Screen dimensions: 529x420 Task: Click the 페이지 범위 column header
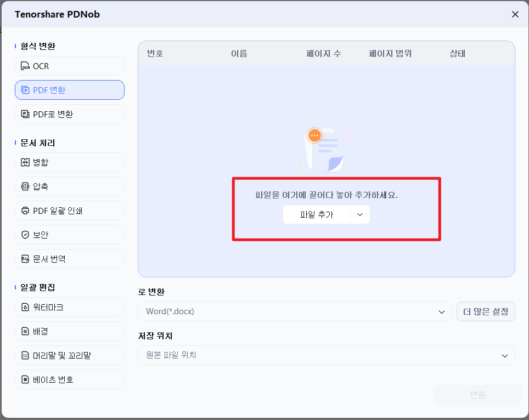(x=390, y=54)
